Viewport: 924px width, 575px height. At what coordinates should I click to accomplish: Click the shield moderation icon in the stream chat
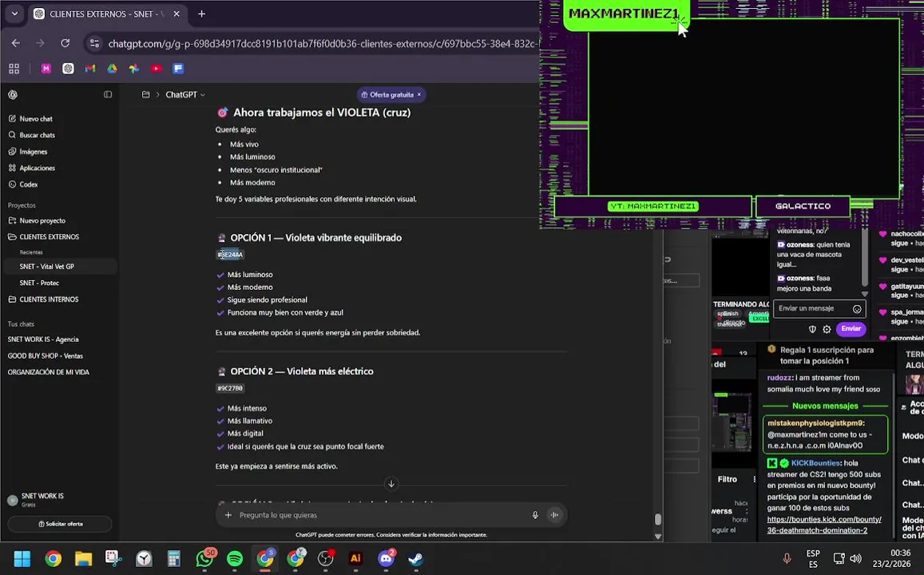point(812,329)
